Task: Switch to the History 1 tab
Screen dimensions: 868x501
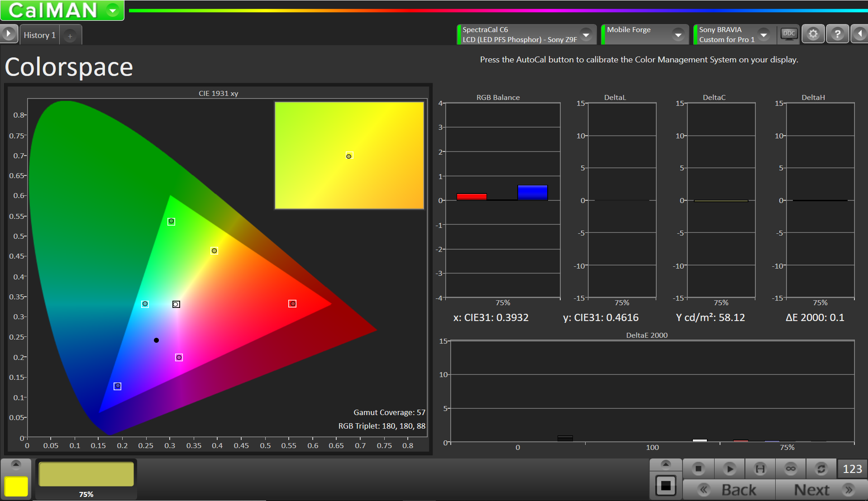Action: (40, 35)
